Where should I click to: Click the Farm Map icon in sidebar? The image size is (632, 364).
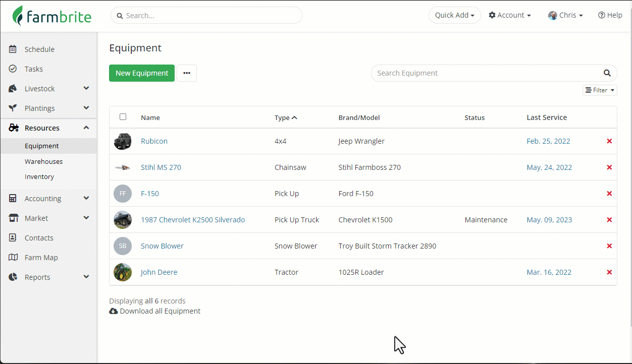tap(14, 258)
